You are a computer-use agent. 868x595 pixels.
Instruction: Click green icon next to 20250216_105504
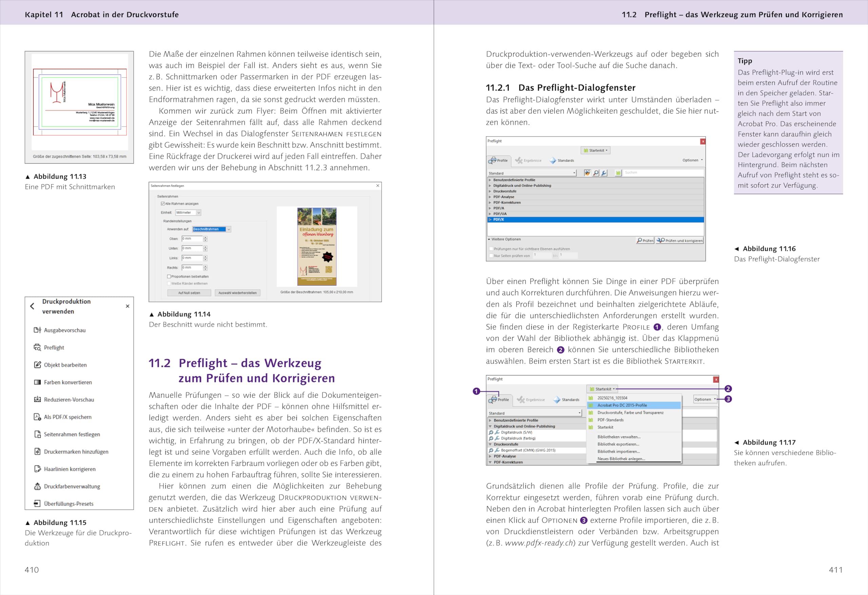(591, 398)
